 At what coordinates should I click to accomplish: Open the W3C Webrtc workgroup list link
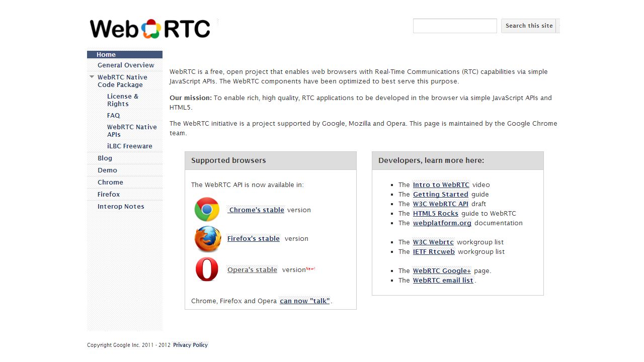433,242
